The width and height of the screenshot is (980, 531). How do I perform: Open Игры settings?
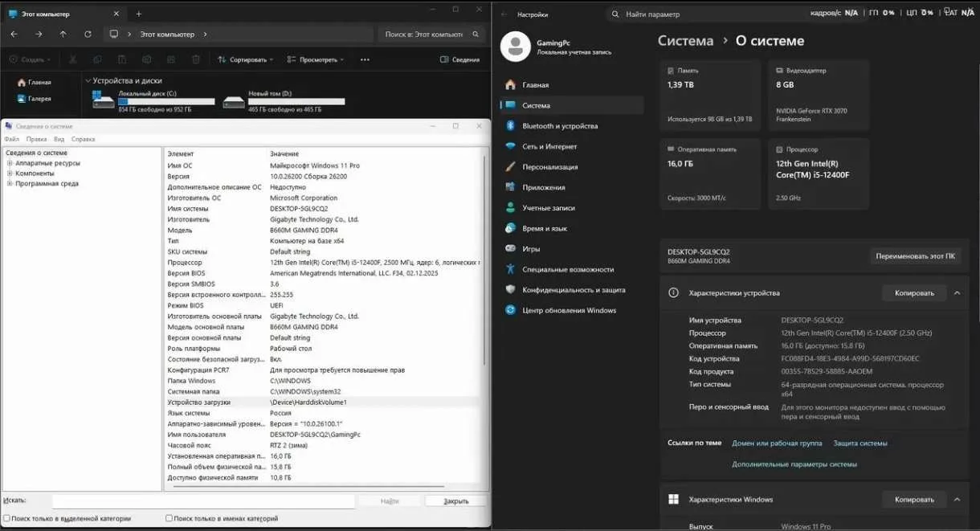pos(571,249)
